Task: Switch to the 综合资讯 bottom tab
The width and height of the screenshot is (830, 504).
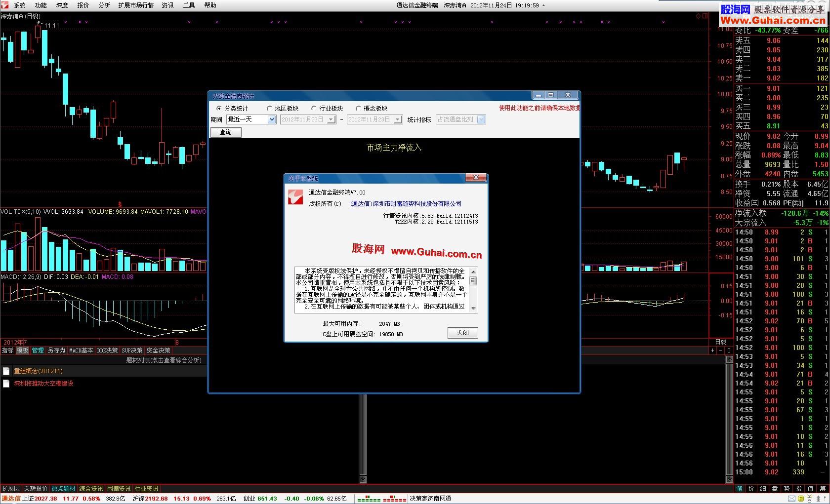Action: click(x=91, y=488)
